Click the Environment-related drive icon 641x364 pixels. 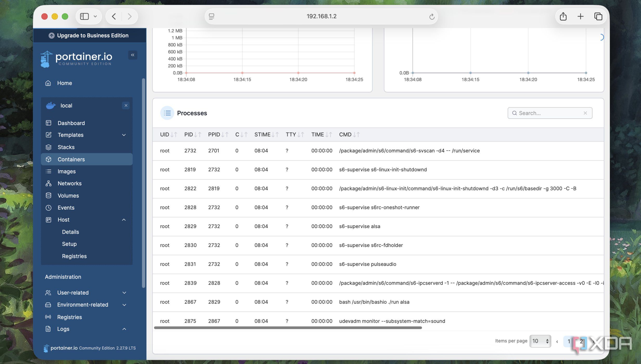48,305
